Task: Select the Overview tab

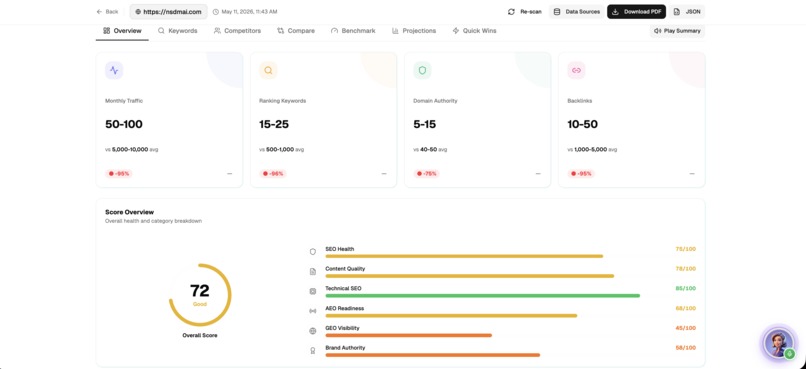Action: pos(122,31)
